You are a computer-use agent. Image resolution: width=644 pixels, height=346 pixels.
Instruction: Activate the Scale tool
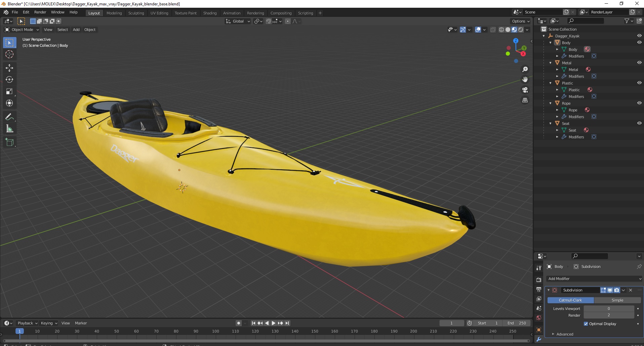point(9,91)
